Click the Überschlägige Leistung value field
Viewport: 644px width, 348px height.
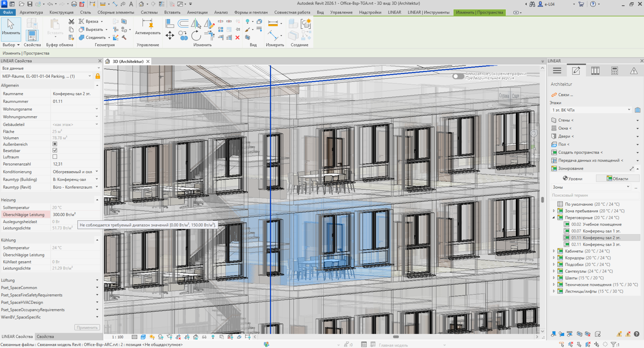pos(74,215)
